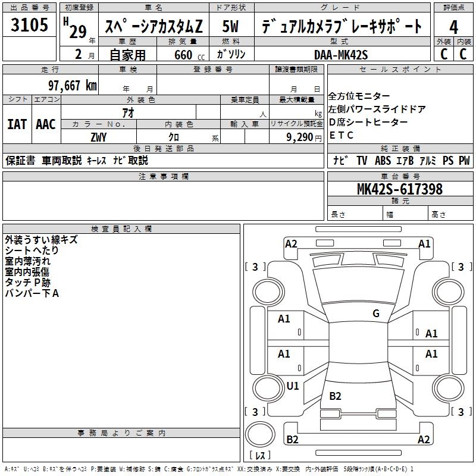Click the 全方位モニター sales point line
Image resolution: width=476 pixels, height=476 pixels.
coord(359,96)
